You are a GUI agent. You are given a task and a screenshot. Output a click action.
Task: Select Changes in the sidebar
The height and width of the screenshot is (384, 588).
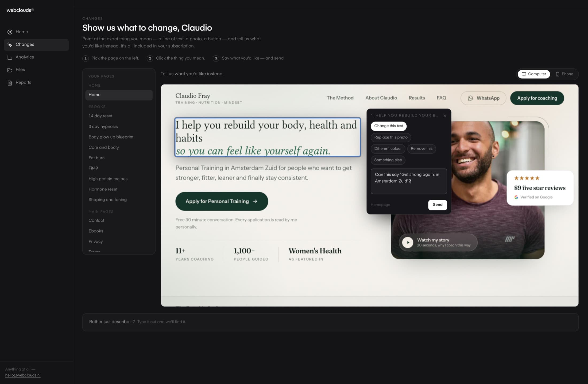tap(36, 45)
